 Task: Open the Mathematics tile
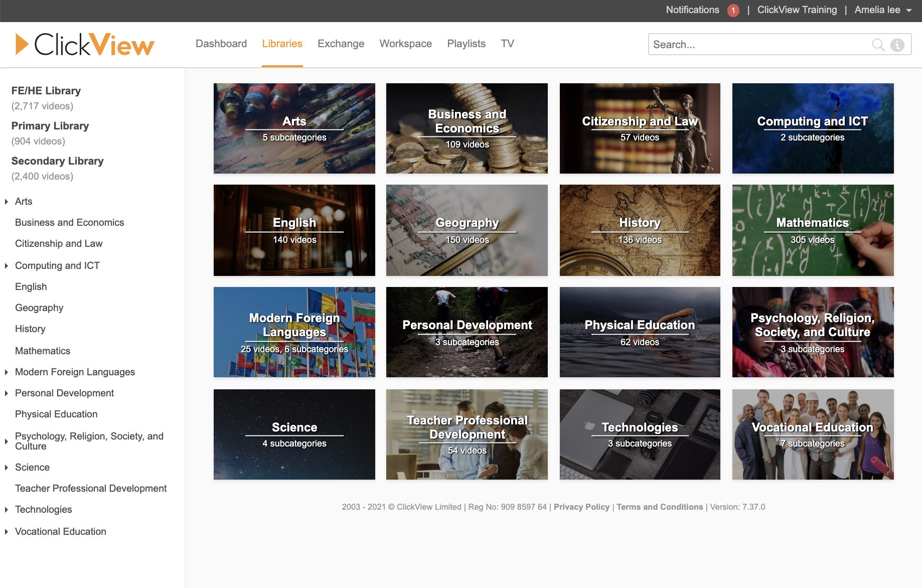point(813,230)
